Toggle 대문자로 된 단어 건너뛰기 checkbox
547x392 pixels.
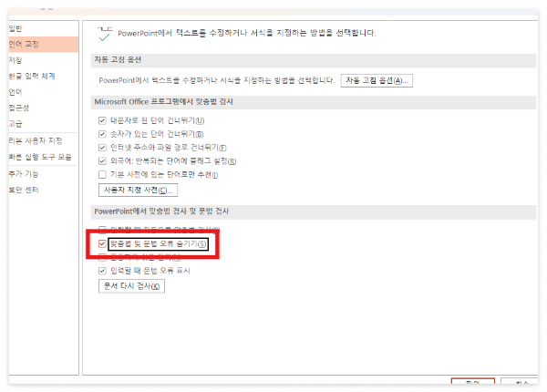coord(102,120)
